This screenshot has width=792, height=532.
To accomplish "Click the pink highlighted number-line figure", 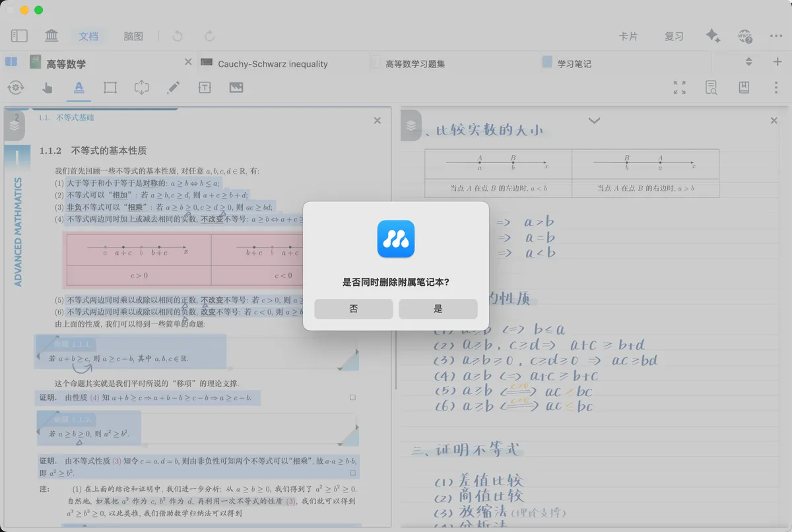I will coord(183,259).
